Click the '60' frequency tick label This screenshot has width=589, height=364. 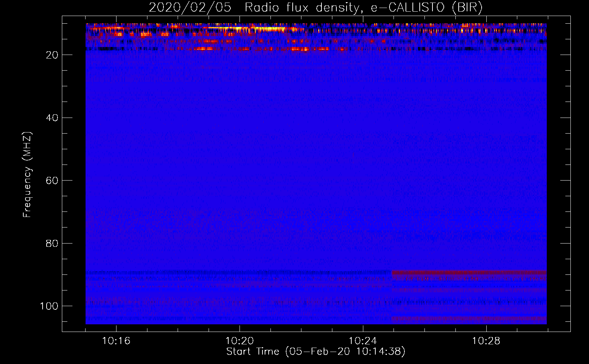pyautogui.click(x=52, y=181)
